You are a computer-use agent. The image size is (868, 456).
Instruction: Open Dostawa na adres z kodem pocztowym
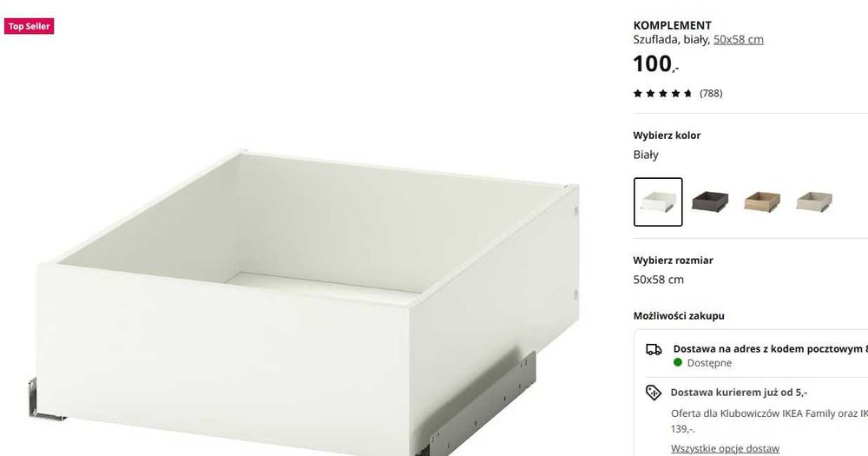point(770,348)
